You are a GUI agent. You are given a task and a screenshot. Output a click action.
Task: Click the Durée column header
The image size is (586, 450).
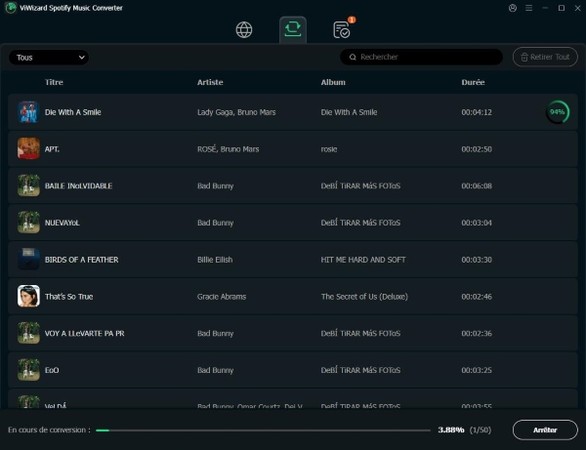click(x=473, y=82)
